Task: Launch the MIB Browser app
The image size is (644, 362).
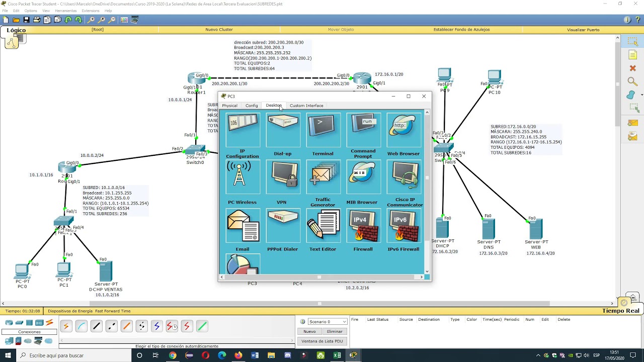Action: pyautogui.click(x=363, y=177)
